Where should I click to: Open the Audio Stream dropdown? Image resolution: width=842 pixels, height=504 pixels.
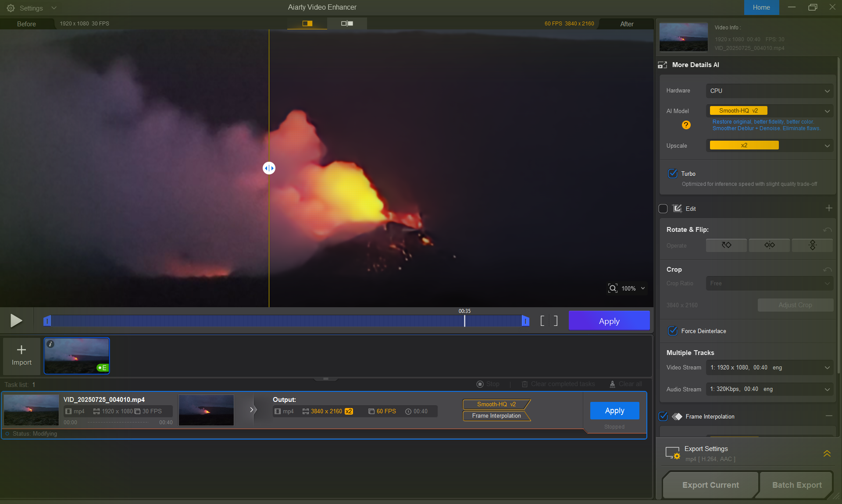click(x=769, y=389)
